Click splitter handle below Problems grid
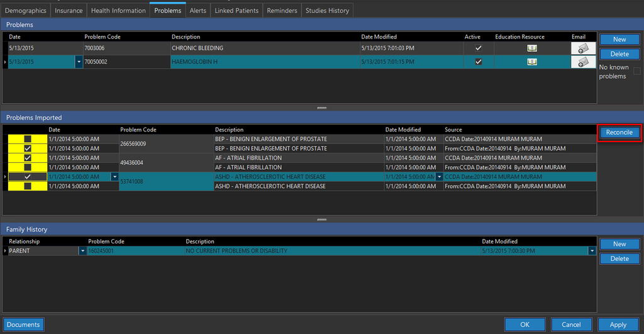This screenshot has height=334, width=644. 322,108
